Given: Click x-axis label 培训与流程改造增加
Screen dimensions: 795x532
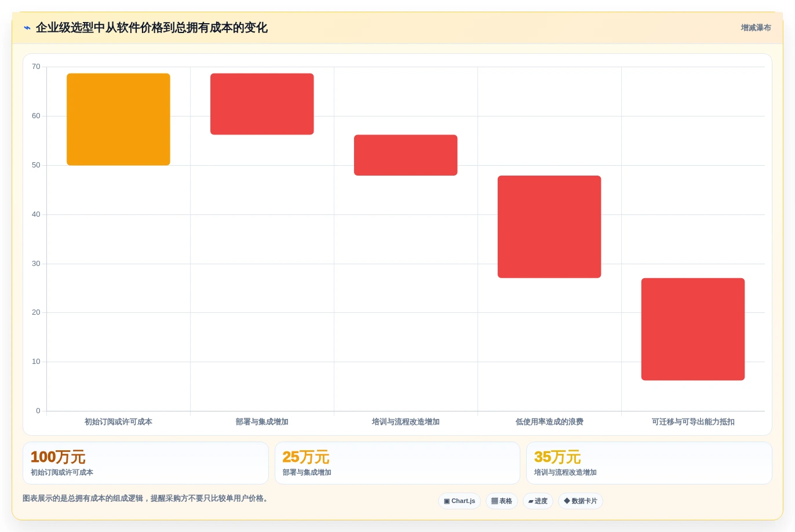Looking at the screenshot, I should (406, 422).
